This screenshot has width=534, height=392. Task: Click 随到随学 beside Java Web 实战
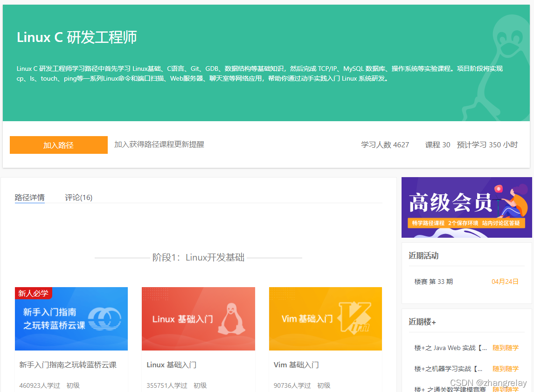coord(506,348)
